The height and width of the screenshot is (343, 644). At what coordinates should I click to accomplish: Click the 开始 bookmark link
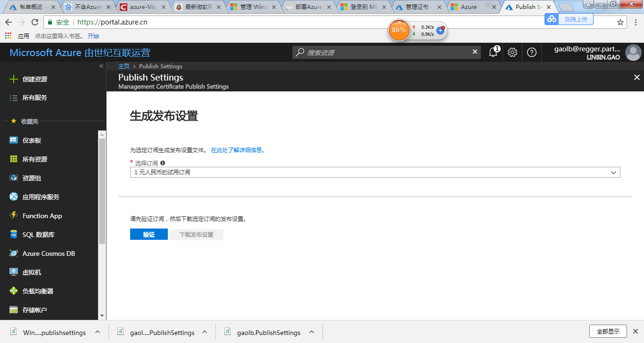point(93,36)
